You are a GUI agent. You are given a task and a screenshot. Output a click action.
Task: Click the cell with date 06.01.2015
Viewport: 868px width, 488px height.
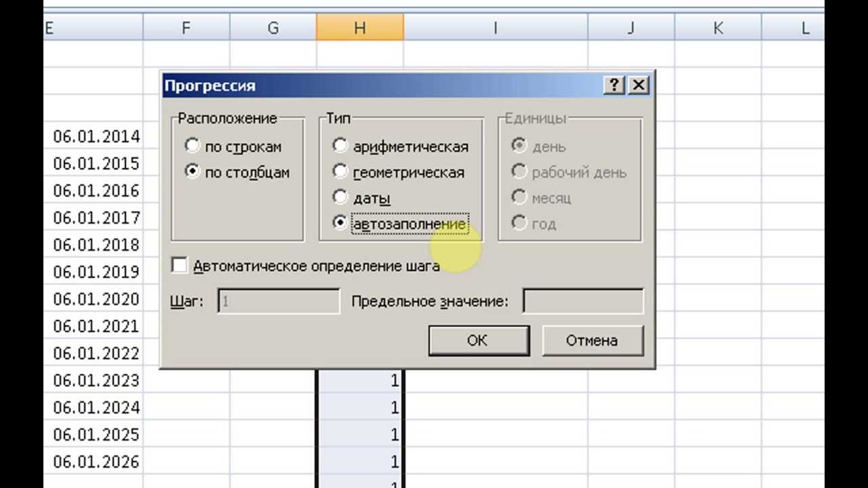(94, 163)
